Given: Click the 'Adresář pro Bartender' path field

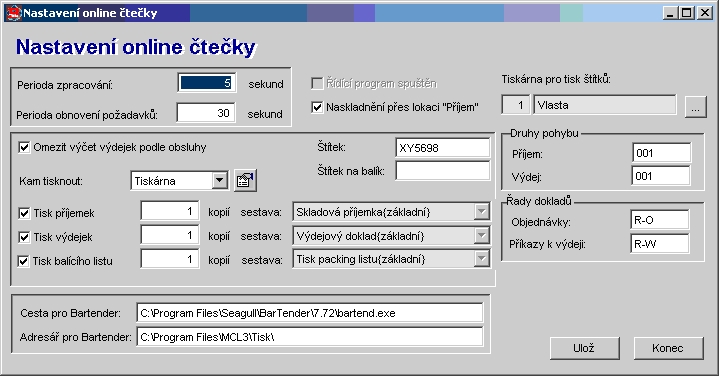Looking at the screenshot, I should tap(310, 337).
